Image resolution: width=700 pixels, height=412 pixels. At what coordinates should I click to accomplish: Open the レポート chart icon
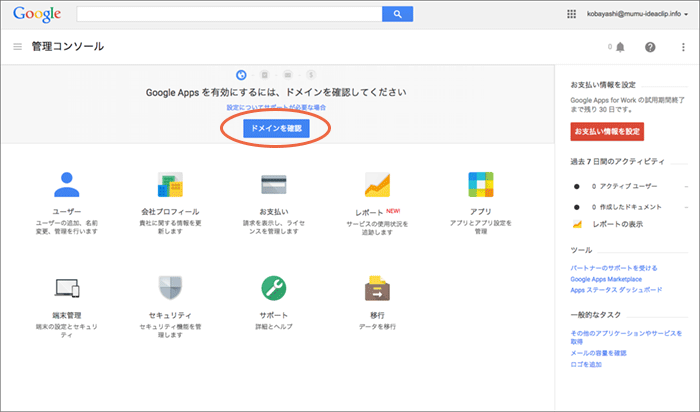377,184
